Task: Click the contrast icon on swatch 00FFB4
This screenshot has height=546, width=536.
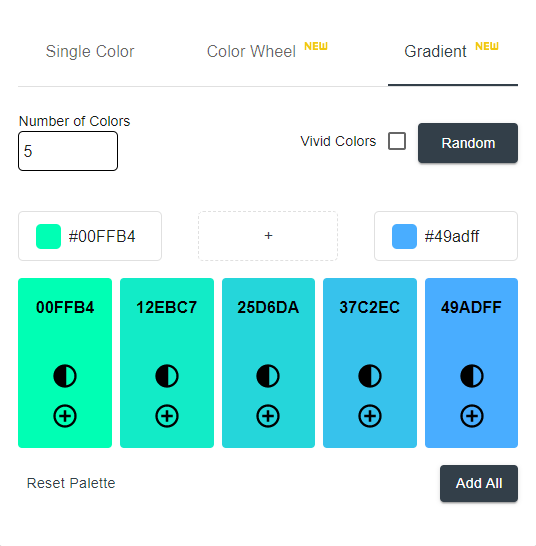Action: point(65,376)
